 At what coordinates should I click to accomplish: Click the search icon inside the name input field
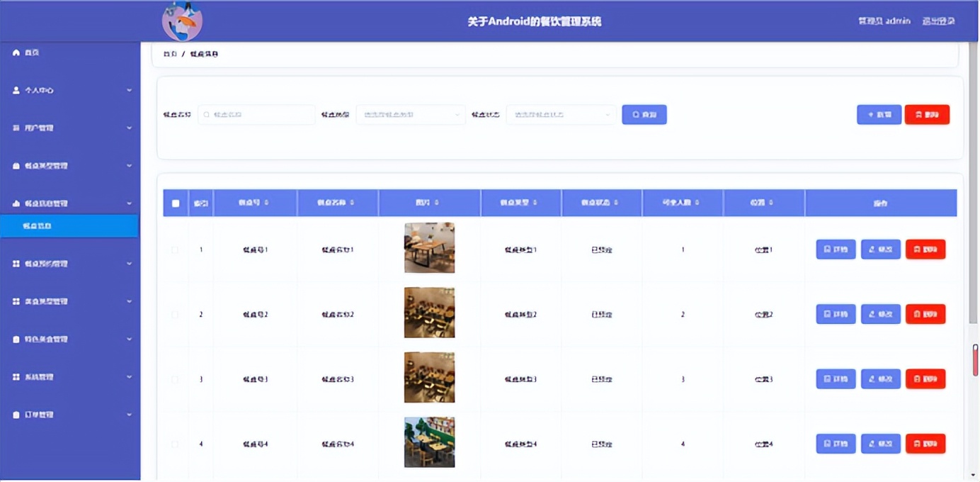pyautogui.click(x=205, y=114)
